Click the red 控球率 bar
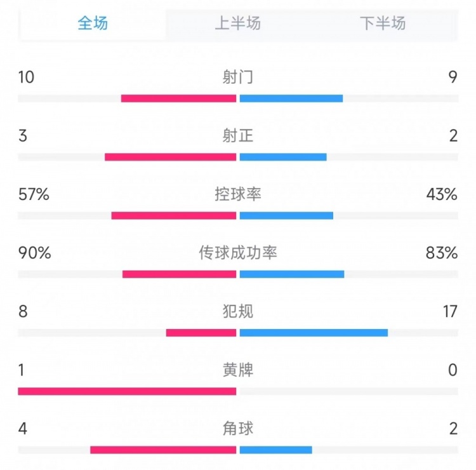Image resolution: width=476 pixels, height=470 pixels. (x=174, y=215)
